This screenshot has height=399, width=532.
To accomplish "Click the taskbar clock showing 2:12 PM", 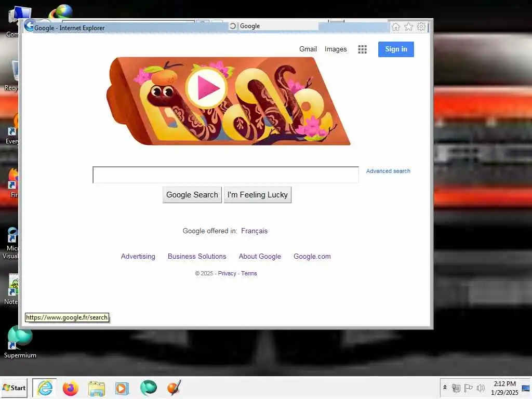I will (504, 388).
